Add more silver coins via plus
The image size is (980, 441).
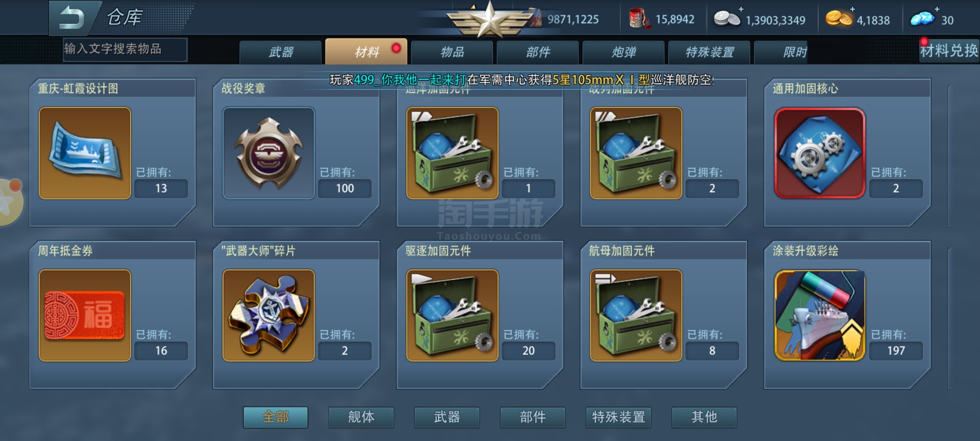pyautogui.click(x=741, y=9)
